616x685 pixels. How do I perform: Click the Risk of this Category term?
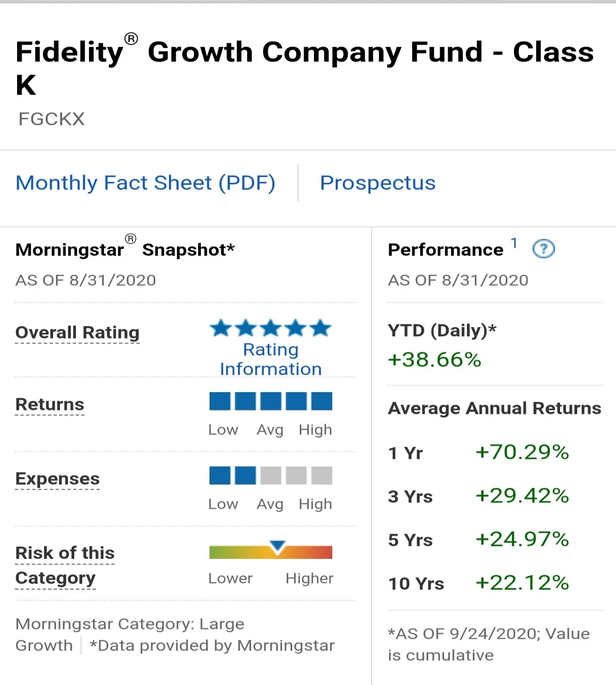pyautogui.click(x=65, y=565)
